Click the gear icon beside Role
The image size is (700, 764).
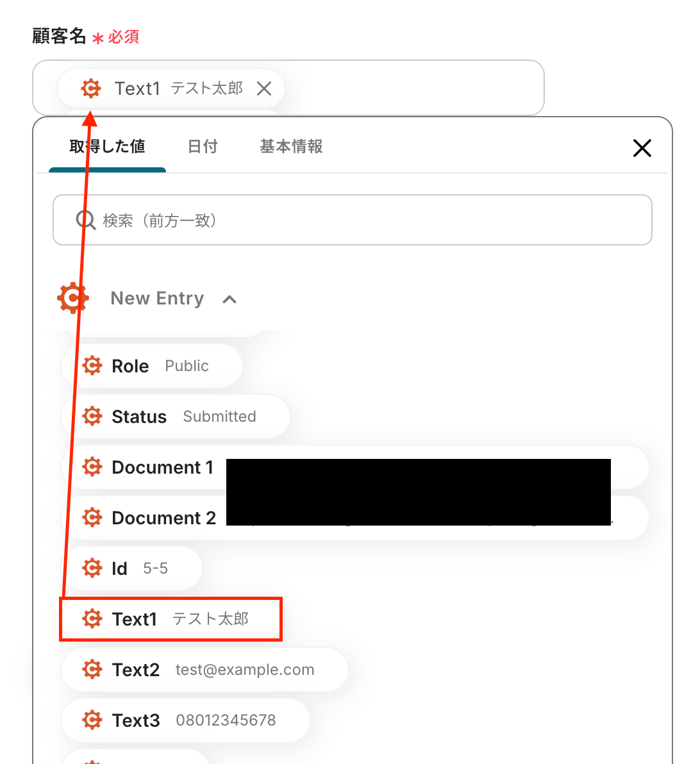tap(92, 365)
